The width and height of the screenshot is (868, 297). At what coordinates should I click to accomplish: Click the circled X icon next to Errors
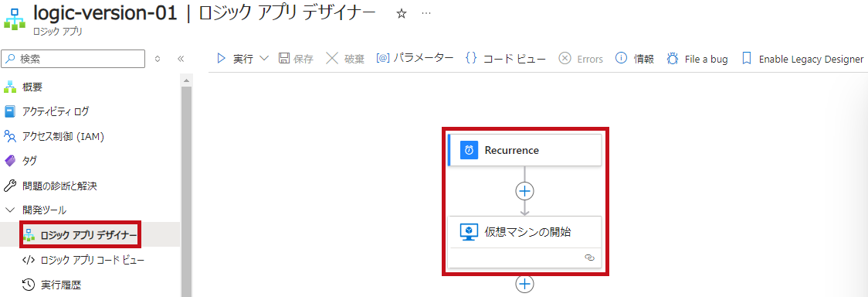pyautogui.click(x=565, y=59)
